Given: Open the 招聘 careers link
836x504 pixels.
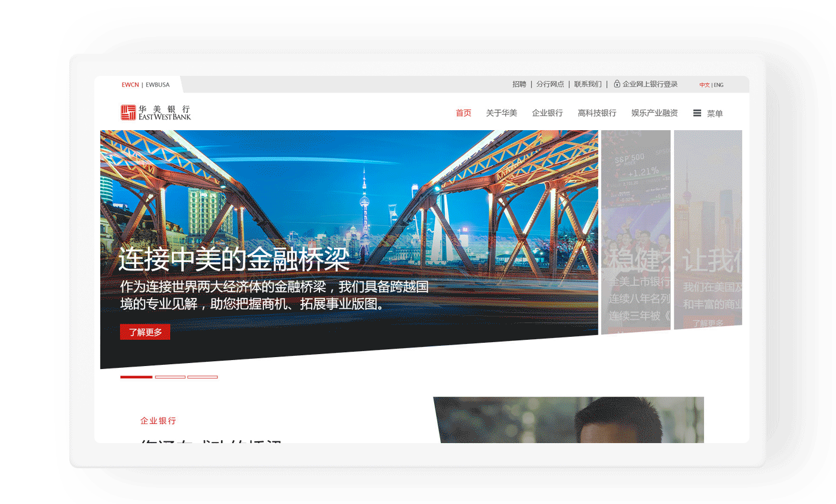Looking at the screenshot, I should (x=519, y=84).
